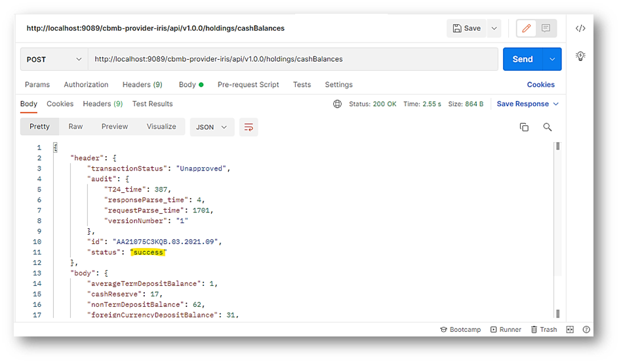621x364 pixels.
Task: Click the lightbulb info icon
Action: click(x=580, y=56)
